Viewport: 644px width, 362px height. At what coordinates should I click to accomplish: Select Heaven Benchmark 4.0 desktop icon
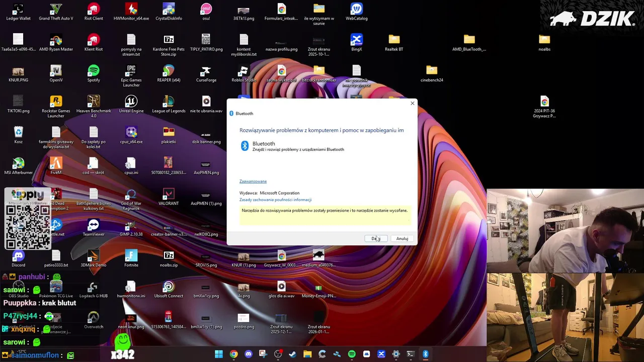[x=94, y=107]
